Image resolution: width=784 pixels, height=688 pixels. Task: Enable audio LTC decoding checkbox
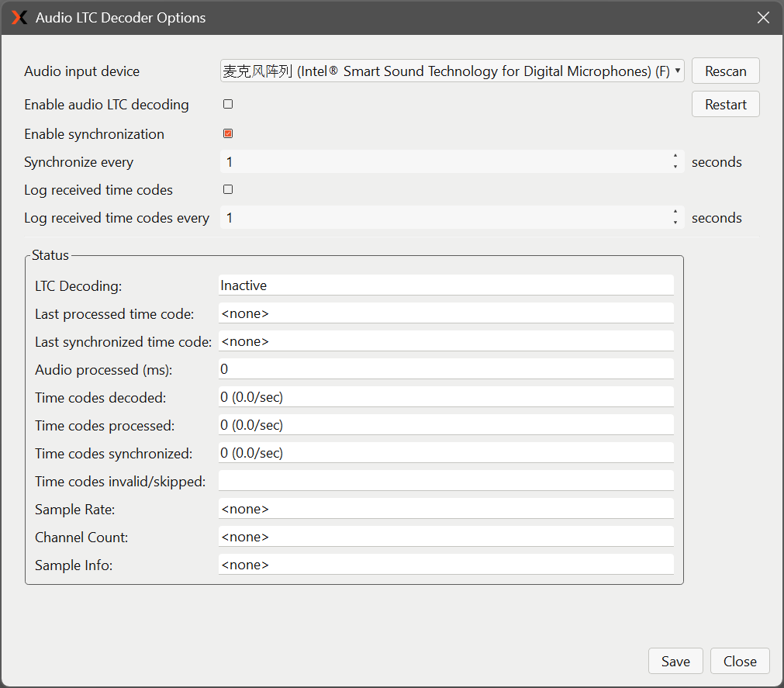[x=228, y=104]
